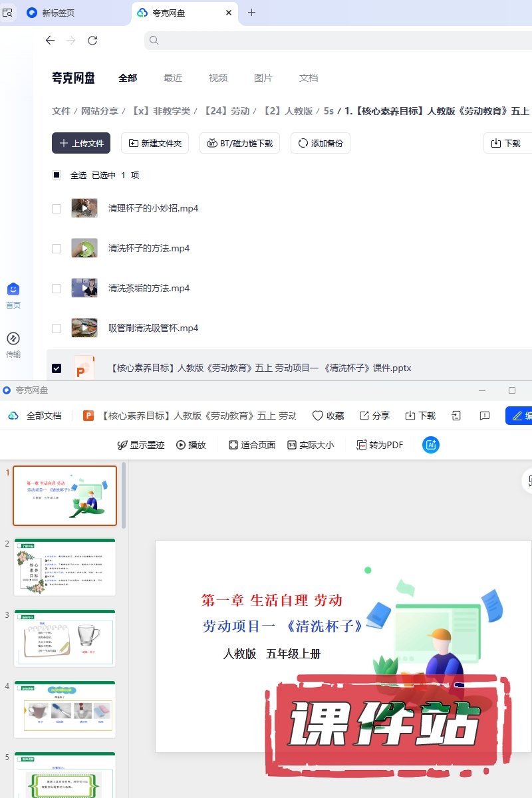Screen dimensions: 532x798
Task: Select slide 2 thumbnail
Action: pyautogui.click(x=65, y=567)
